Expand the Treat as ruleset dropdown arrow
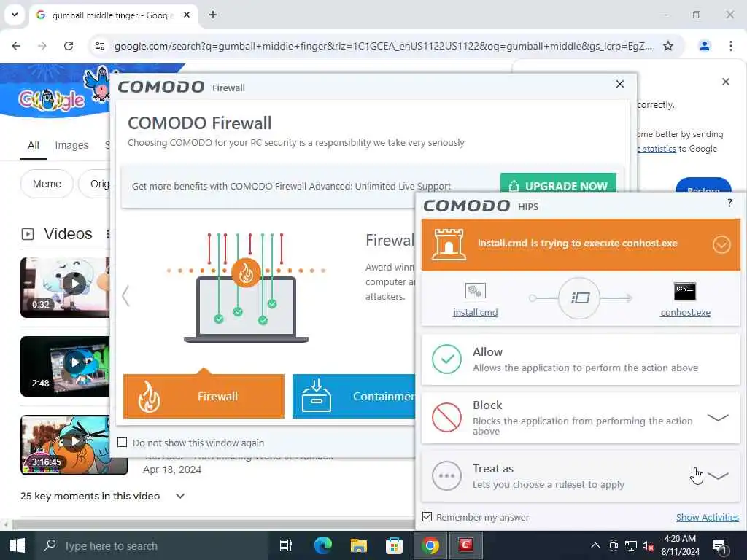The width and height of the screenshot is (747, 560). tap(718, 475)
